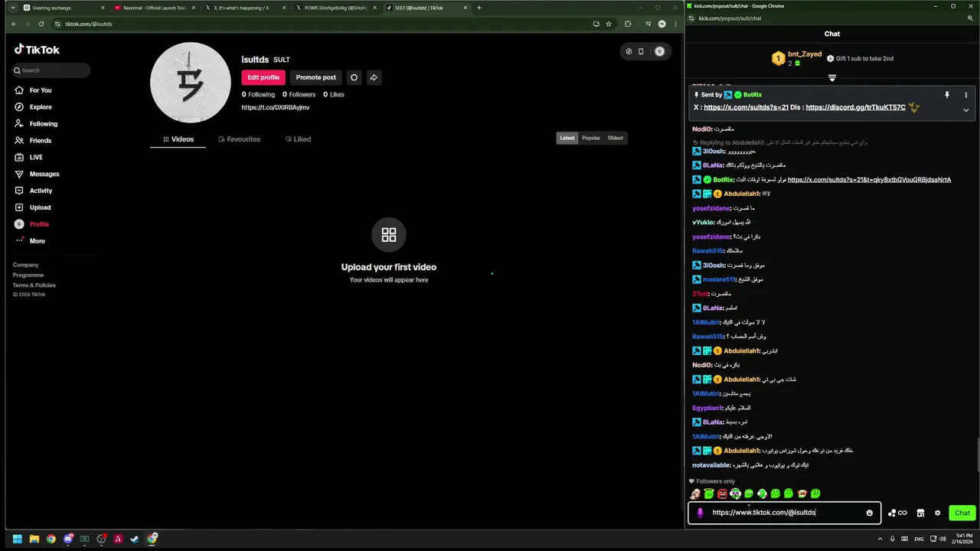Click the phone app icon in top-right pill
This screenshot has height=551, width=980.
(x=641, y=51)
